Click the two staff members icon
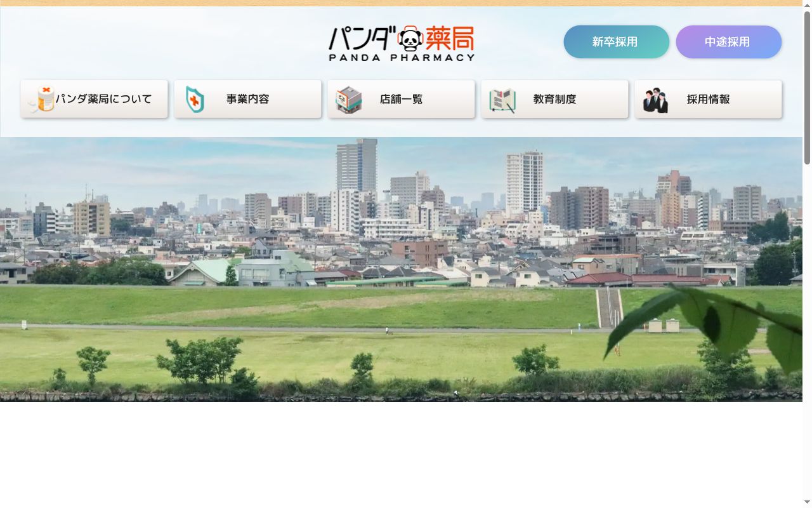 [x=655, y=100]
